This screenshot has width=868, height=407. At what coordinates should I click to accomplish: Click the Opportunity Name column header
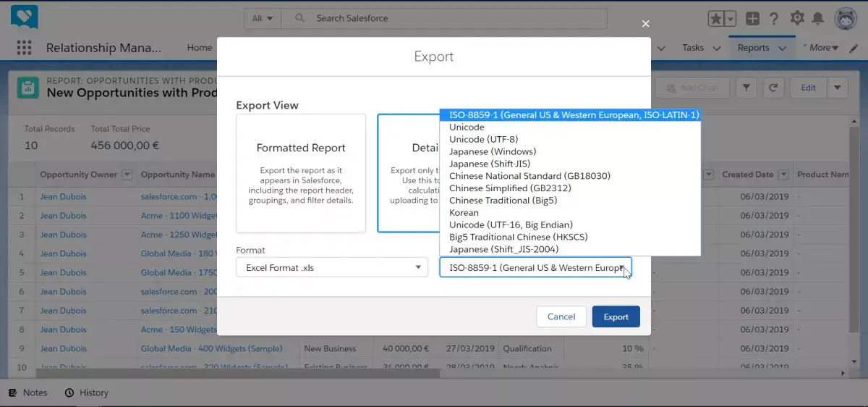tap(178, 175)
